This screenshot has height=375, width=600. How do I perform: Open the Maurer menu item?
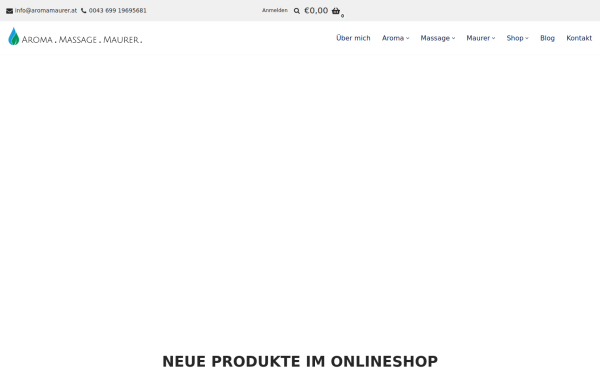(478, 38)
